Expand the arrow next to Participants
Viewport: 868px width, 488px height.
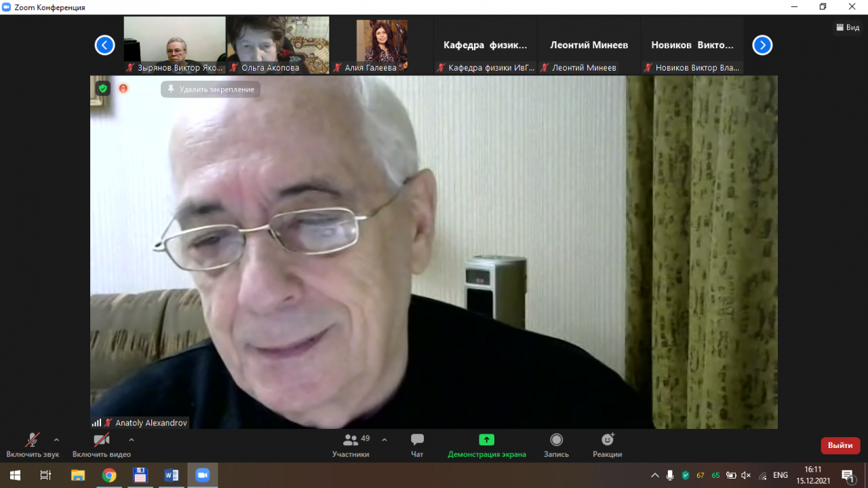click(384, 440)
